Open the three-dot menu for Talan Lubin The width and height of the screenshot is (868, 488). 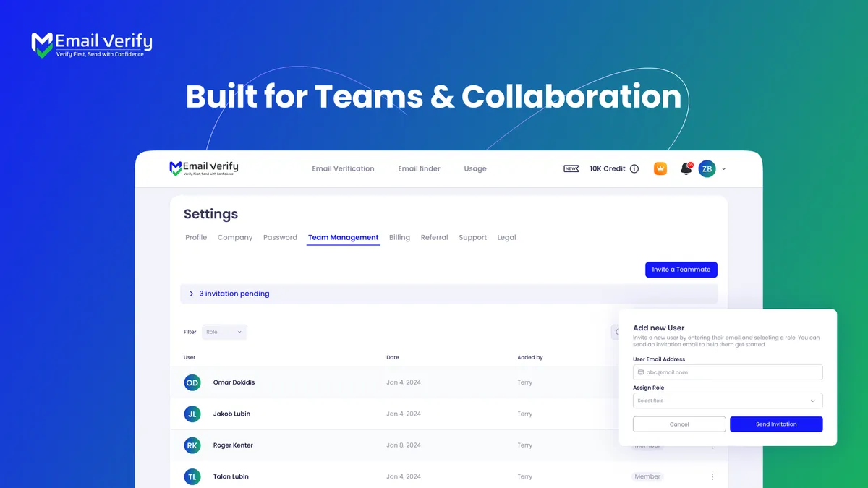(712, 477)
